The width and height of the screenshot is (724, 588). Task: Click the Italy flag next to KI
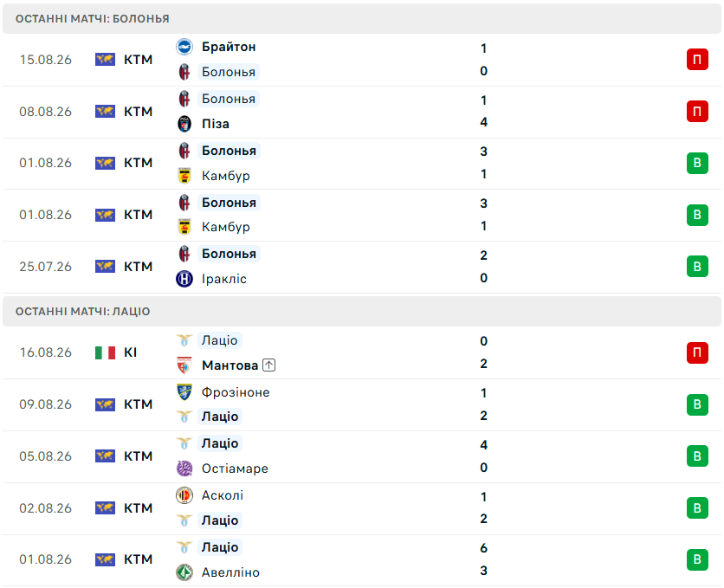coord(105,352)
